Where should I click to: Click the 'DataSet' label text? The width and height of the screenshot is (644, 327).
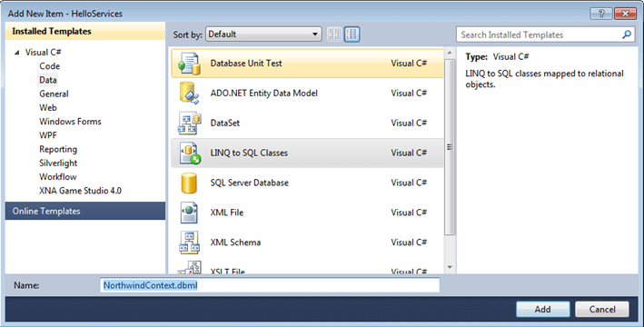(x=225, y=124)
